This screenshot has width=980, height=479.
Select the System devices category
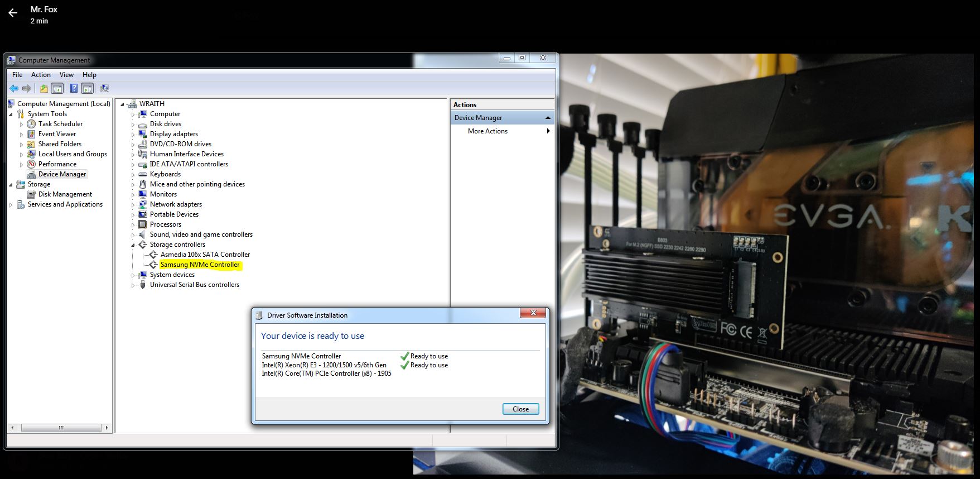tap(172, 275)
